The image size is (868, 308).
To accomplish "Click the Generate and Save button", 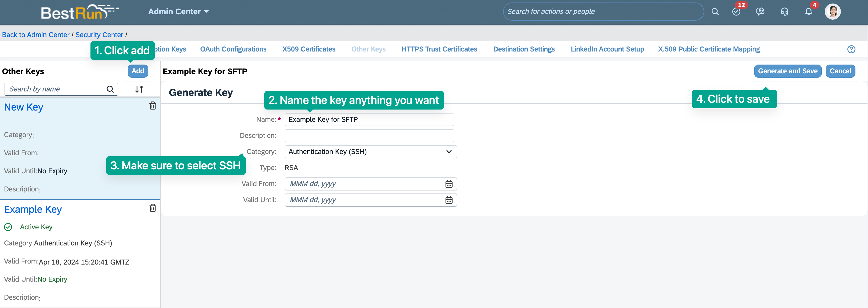I will point(788,71).
